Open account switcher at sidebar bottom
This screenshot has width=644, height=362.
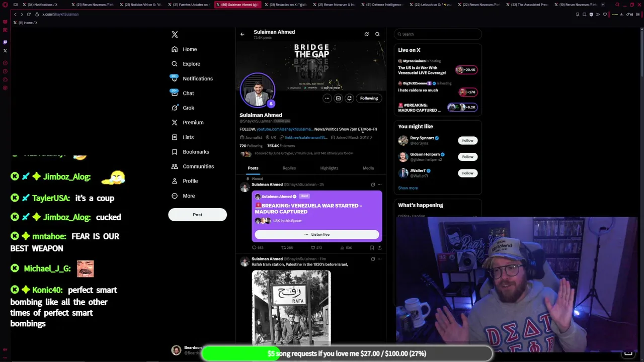(x=187, y=350)
